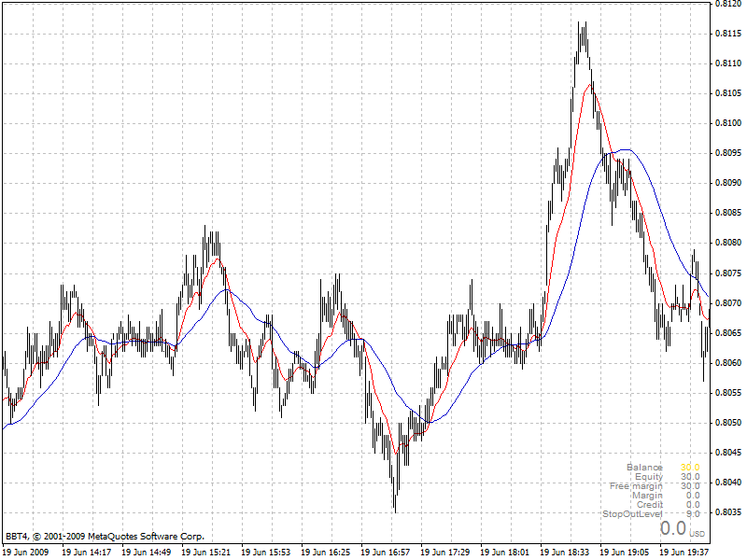Click the StopOutLevel label
This screenshot has height=560, width=747.
[632, 514]
